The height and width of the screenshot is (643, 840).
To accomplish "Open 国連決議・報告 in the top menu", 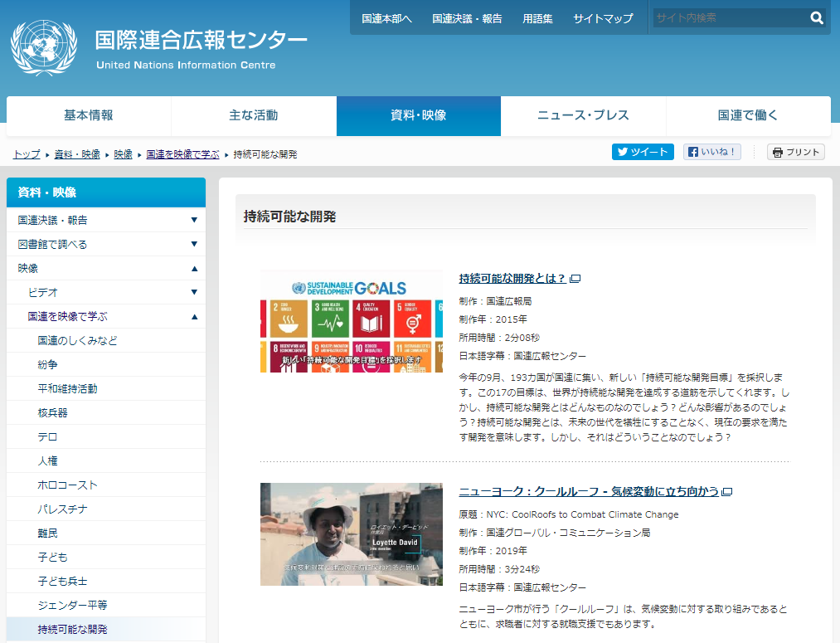I will click(467, 19).
